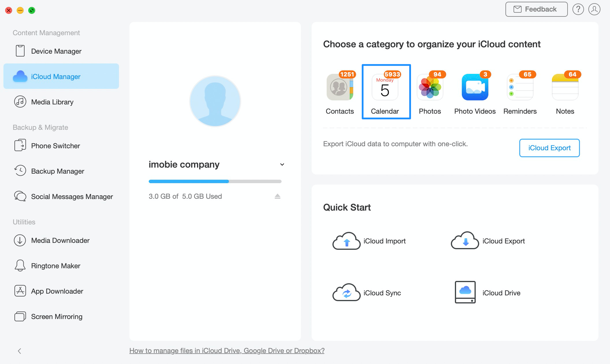Open the link about managing iCloud Drive files

coord(227,350)
